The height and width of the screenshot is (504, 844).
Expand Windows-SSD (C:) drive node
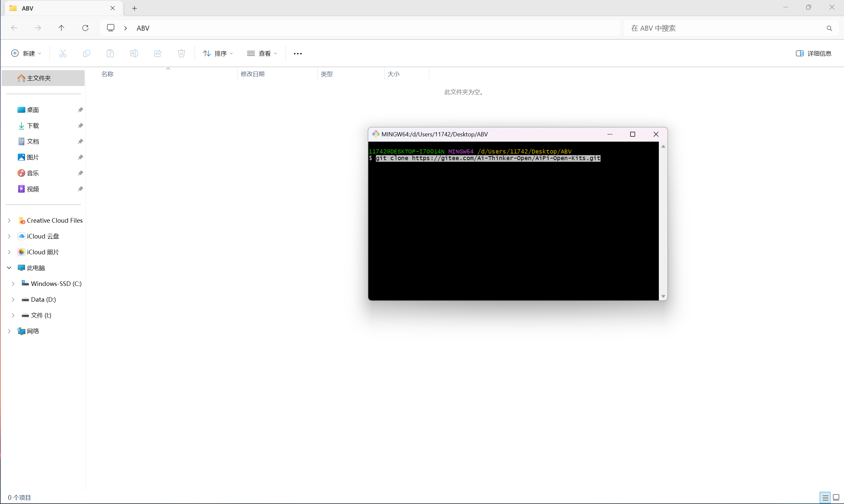pyautogui.click(x=13, y=284)
